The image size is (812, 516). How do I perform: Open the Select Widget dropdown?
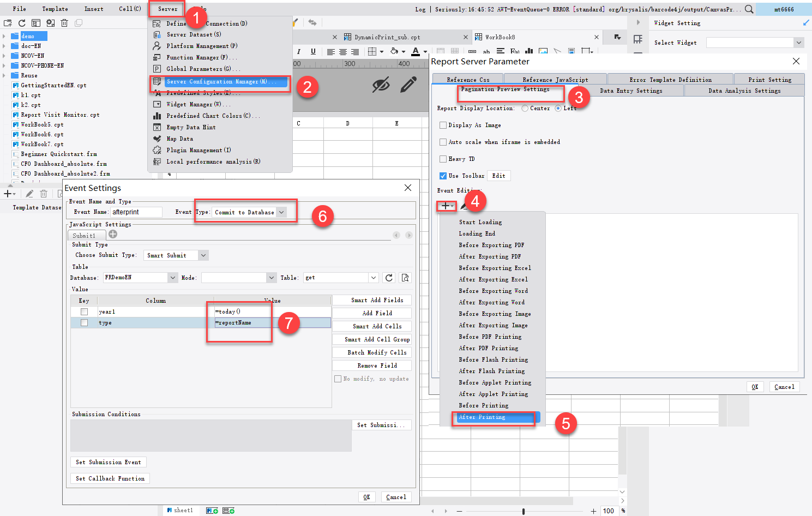[799, 43]
